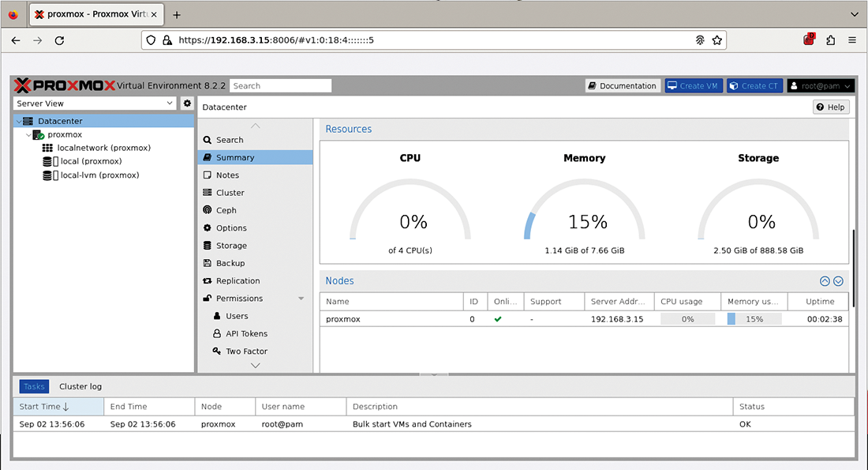Screen dimensions: 868x470
Task: Click the Help button
Action: pyautogui.click(x=831, y=107)
